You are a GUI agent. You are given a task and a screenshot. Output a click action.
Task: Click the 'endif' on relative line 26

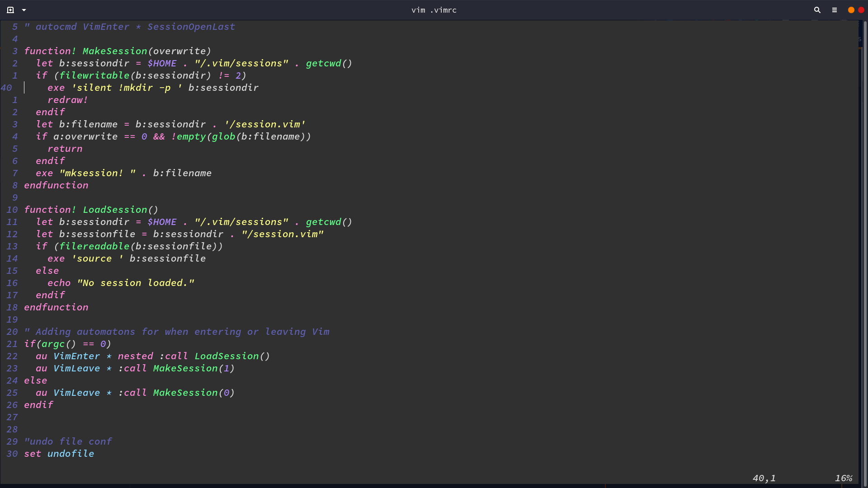[x=38, y=405]
